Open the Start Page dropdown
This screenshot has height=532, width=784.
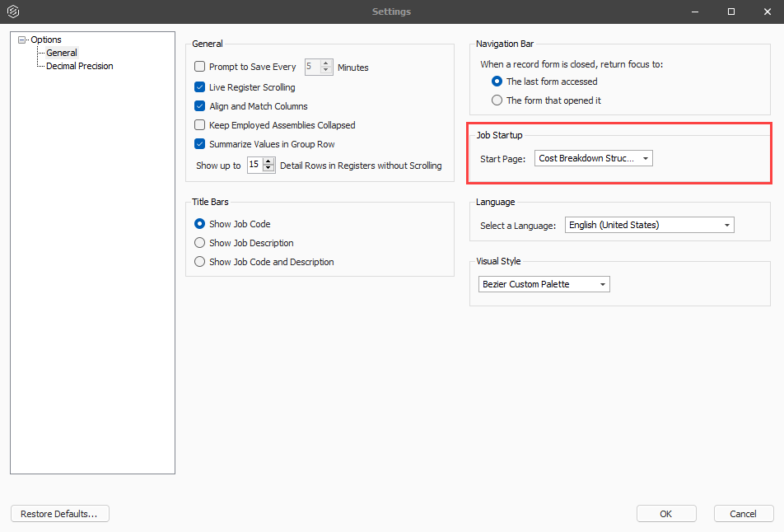click(x=594, y=158)
